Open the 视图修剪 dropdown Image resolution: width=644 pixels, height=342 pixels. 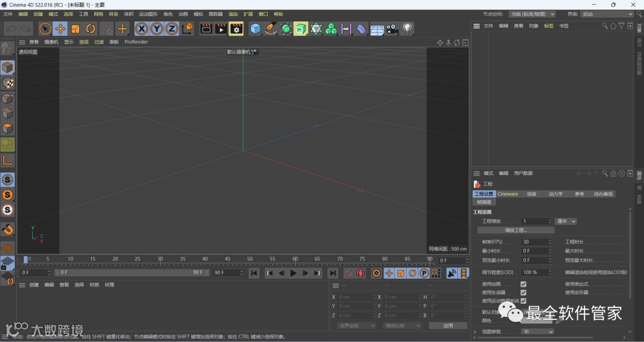pyautogui.click(x=538, y=331)
